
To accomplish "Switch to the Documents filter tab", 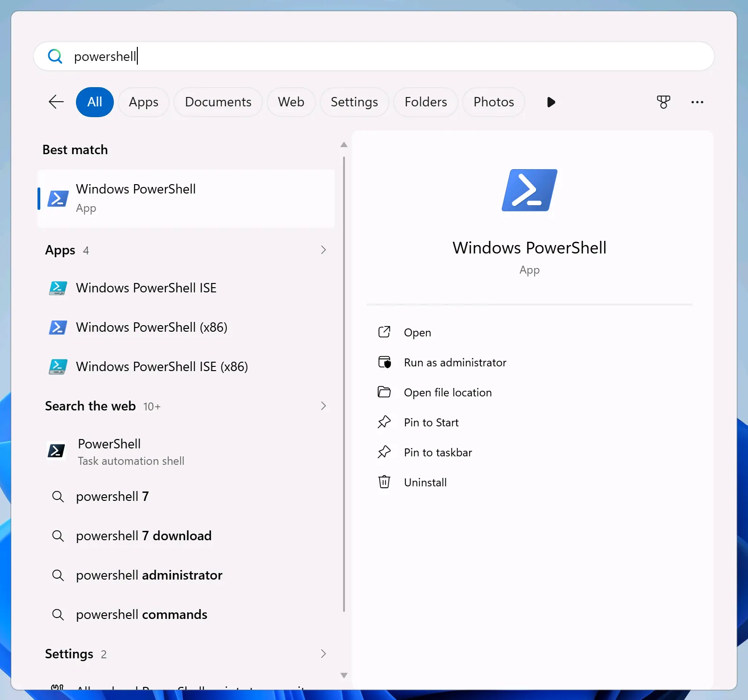I will click(x=218, y=102).
